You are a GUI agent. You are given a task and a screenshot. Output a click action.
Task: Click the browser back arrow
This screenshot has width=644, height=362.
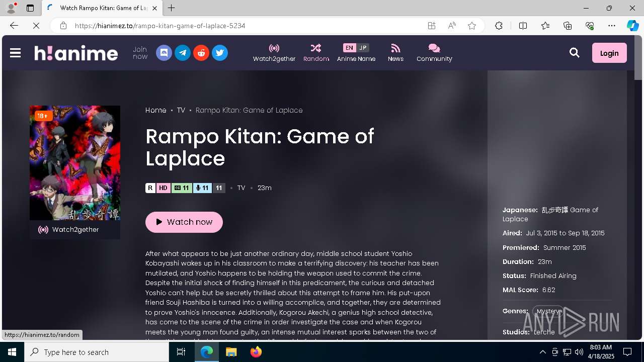coord(14,26)
